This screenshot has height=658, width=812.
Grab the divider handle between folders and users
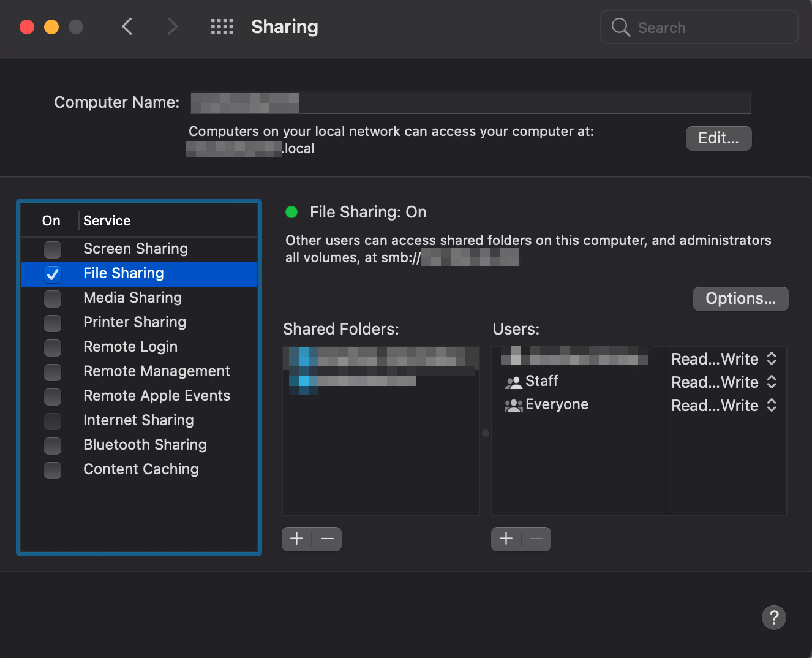pos(486,433)
